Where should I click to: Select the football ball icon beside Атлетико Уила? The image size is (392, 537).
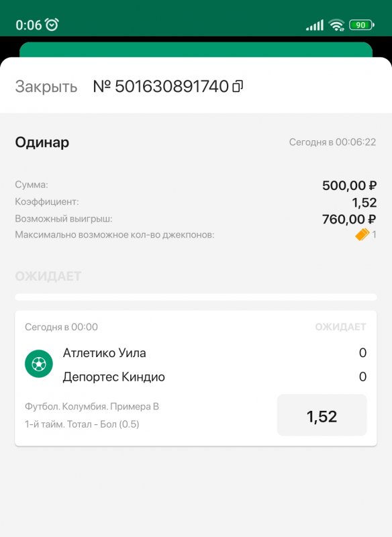tap(39, 362)
